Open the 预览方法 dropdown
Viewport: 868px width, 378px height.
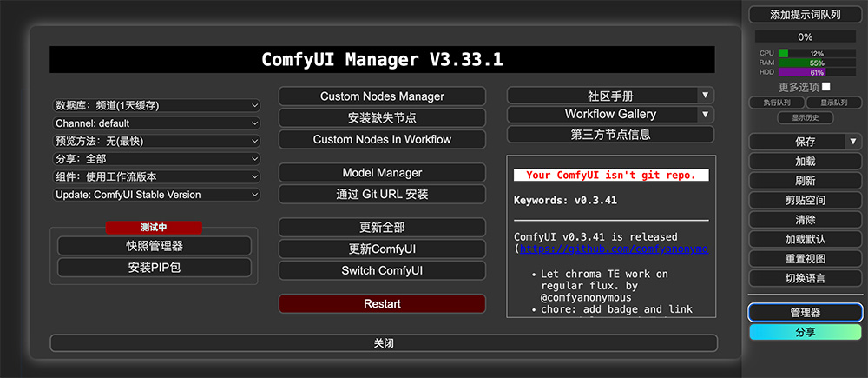tap(157, 142)
